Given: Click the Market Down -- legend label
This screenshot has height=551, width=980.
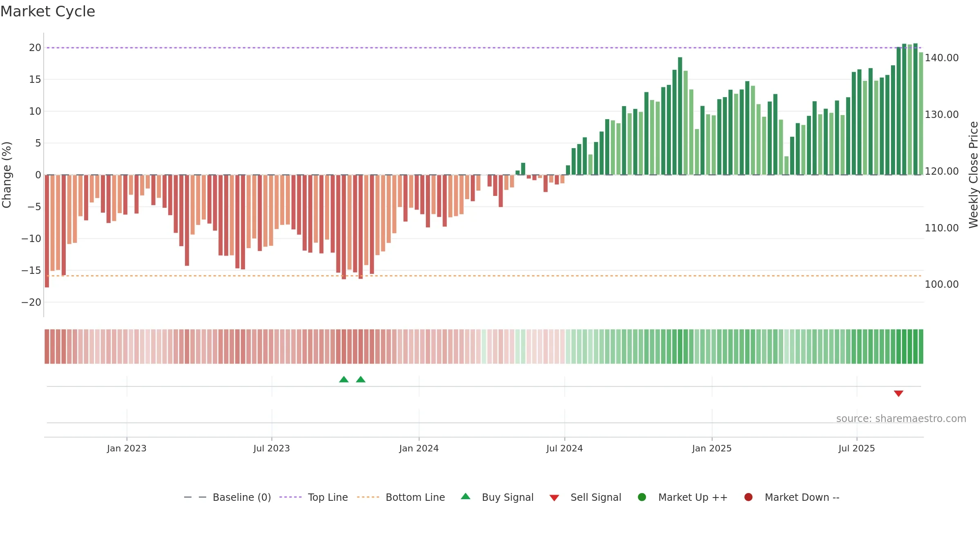Looking at the screenshot, I should (x=802, y=497).
